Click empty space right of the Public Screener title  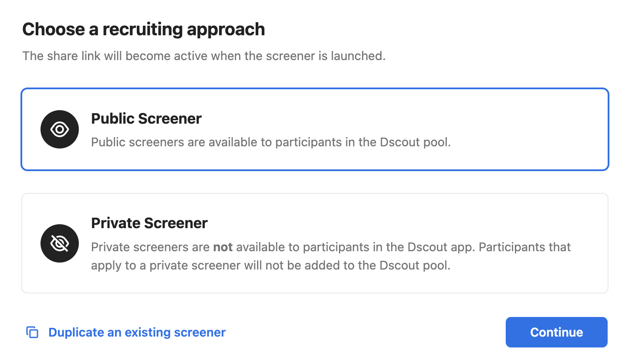(x=392, y=118)
